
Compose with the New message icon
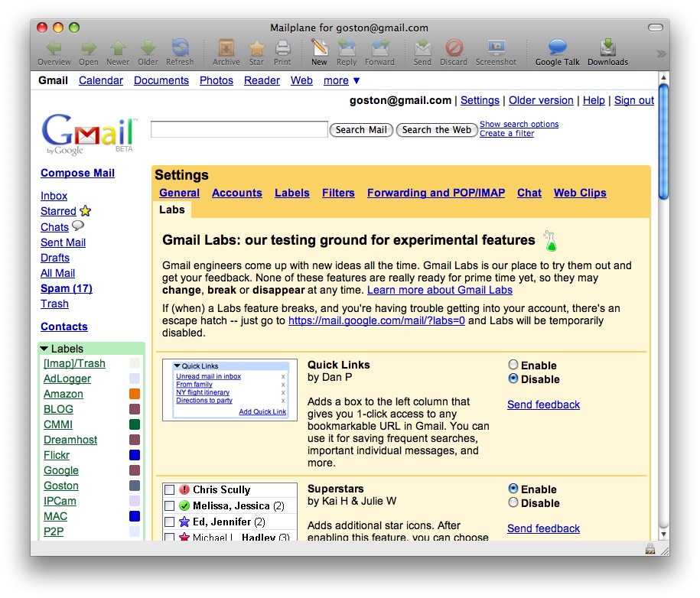click(x=319, y=47)
